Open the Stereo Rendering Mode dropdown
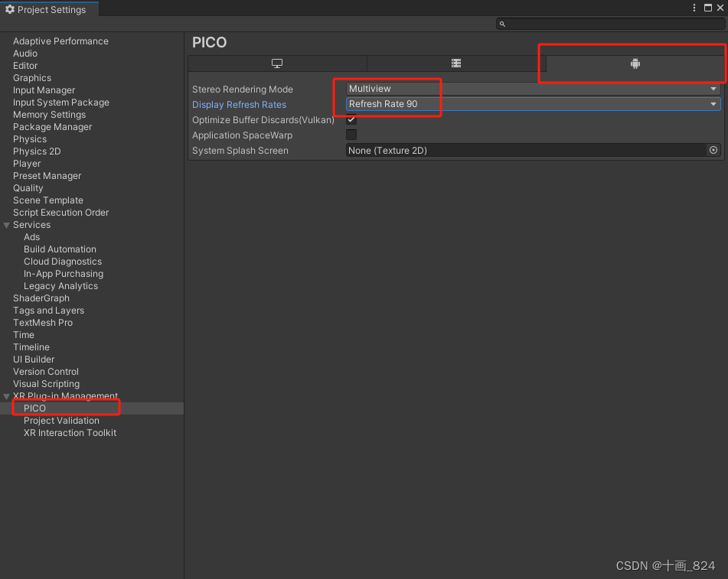The width and height of the screenshot is (728, 579). (533, 89)
